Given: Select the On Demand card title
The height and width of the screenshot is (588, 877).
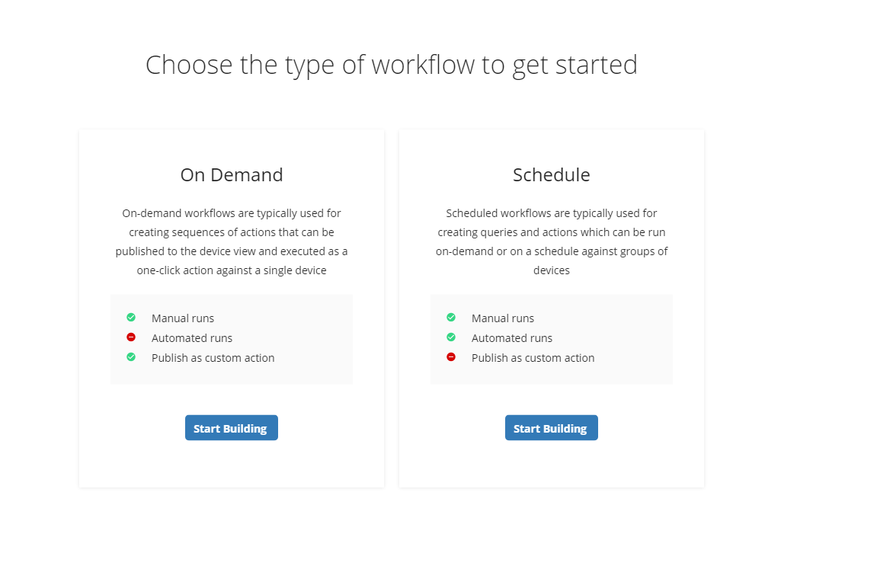Looking at the screenshot, I should coord(232,175).
